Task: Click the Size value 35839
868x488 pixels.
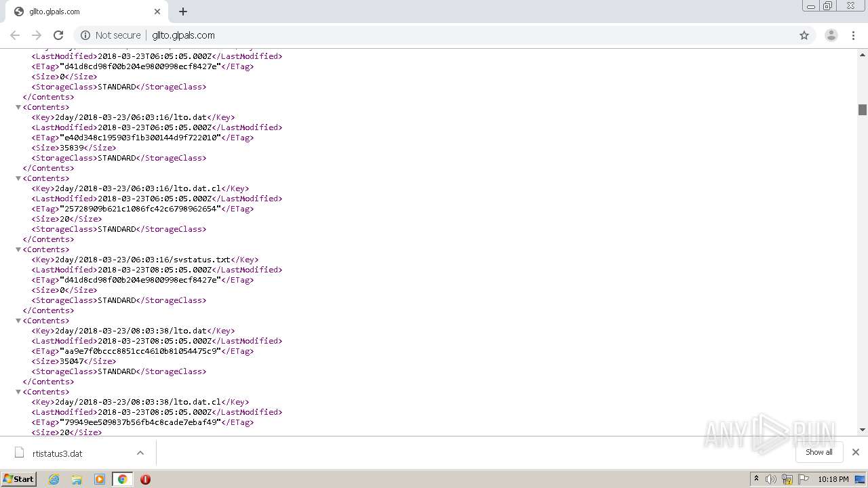Action: (x=71, y=148)
